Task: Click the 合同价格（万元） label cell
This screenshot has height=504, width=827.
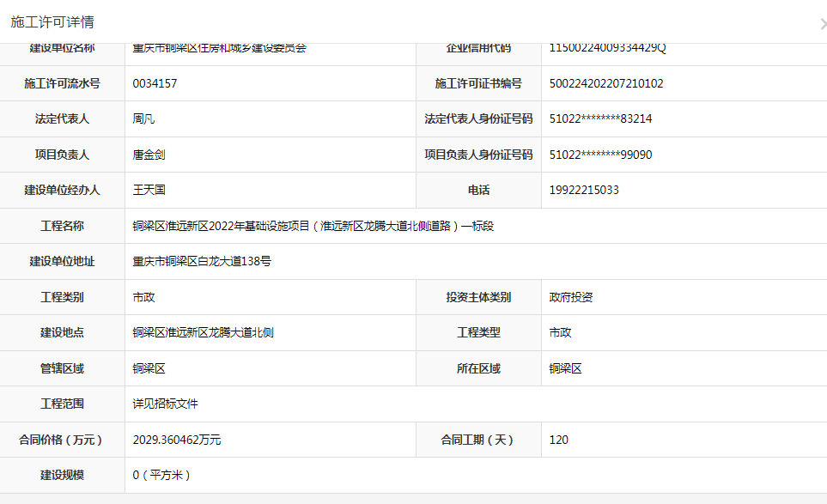Action: [62, 440]
